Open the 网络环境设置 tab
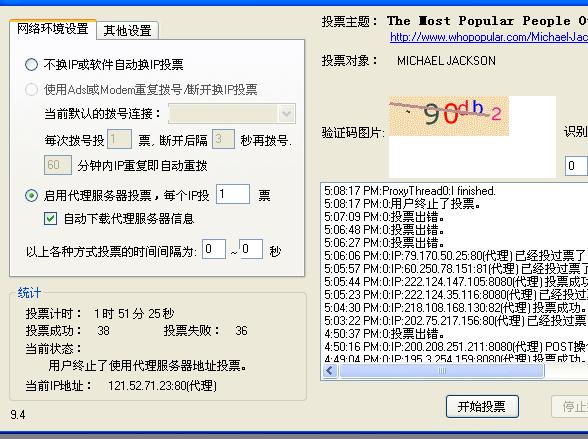 (x=53, y=28)
